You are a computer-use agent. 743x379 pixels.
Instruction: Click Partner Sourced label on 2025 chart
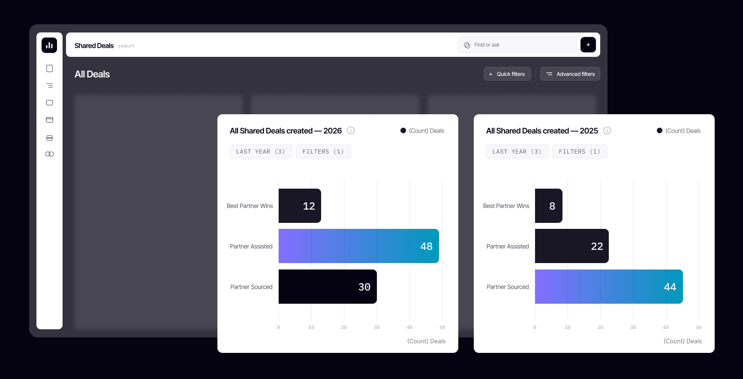(x=507, y=287)
